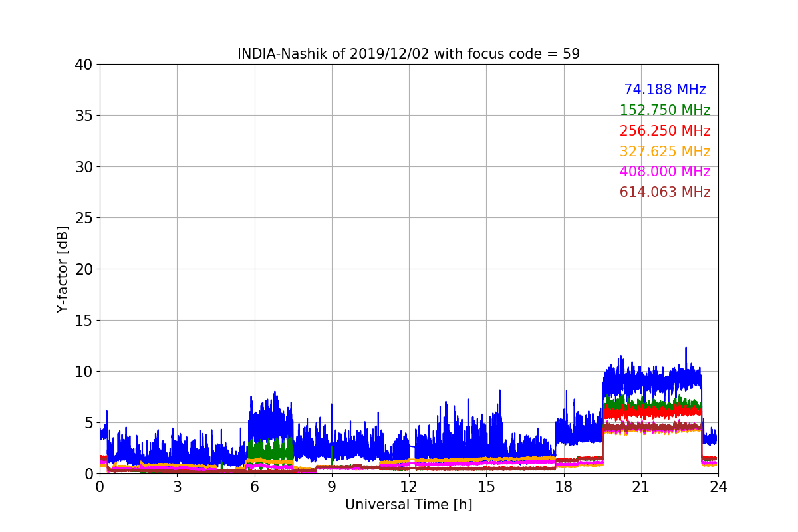Click the y-axis tick label 35
This screenshot has height=532, width=798.
83,116
